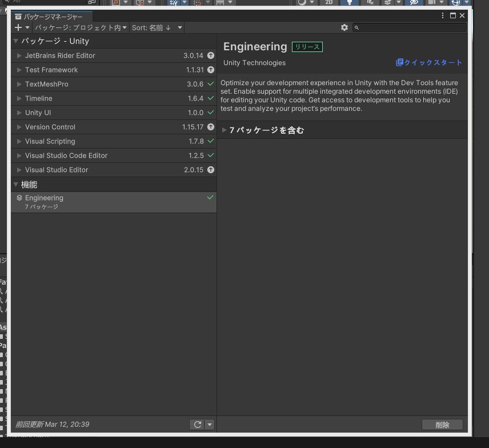Expand the 7 パッケージを含む list
The width and height of the screenshot is (489, 448).
coord(224,130)
